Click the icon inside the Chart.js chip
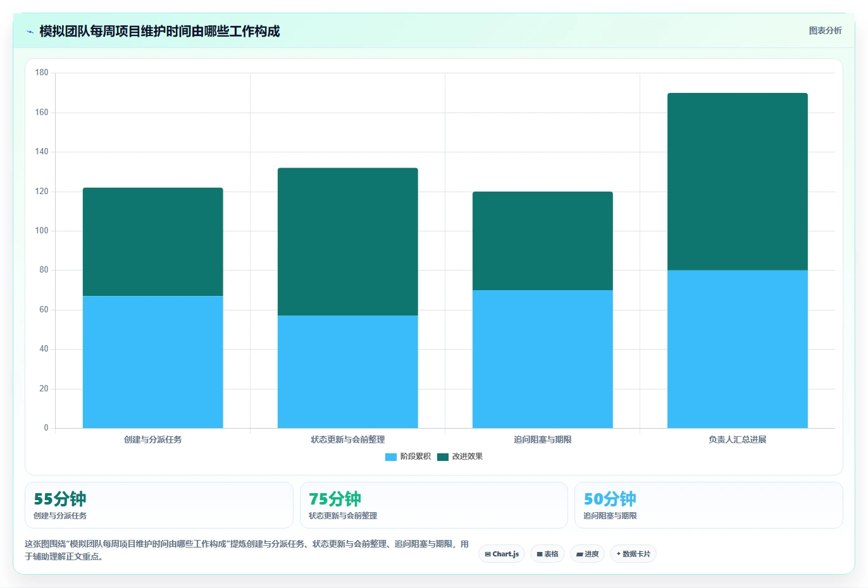868x588 pixels. click(488, 554)
